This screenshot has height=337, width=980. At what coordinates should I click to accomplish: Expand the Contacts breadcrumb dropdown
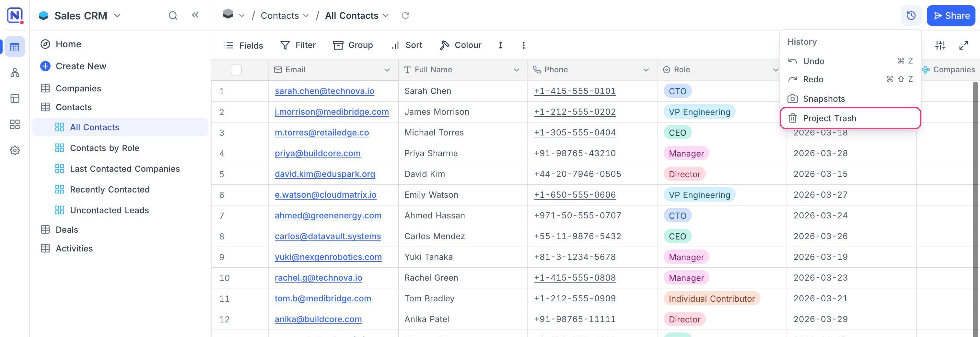pos(306,16)
